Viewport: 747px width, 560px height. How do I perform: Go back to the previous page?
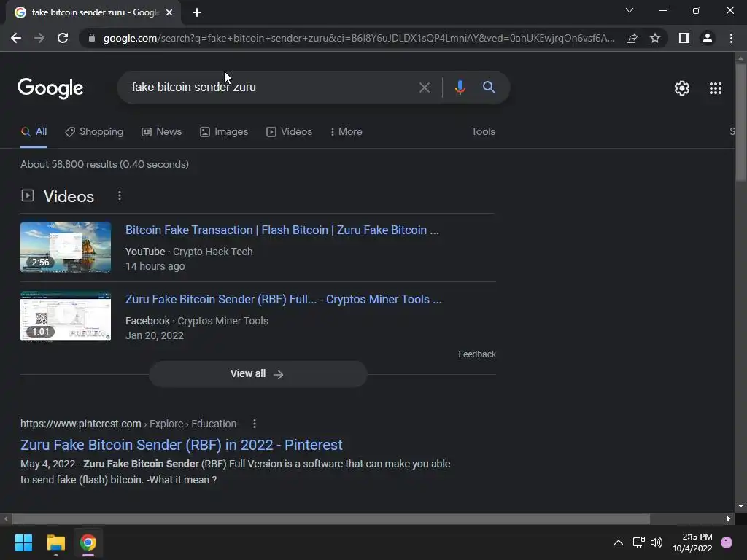point(16,38)
